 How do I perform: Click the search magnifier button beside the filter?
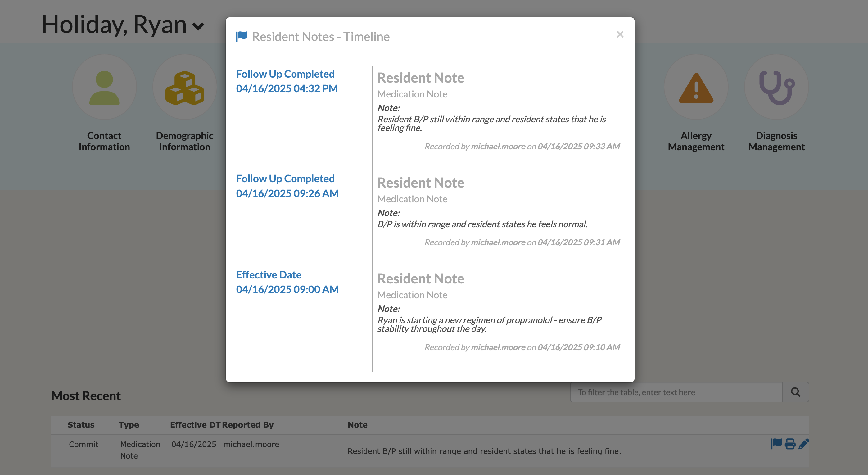(x=796, y=392)
